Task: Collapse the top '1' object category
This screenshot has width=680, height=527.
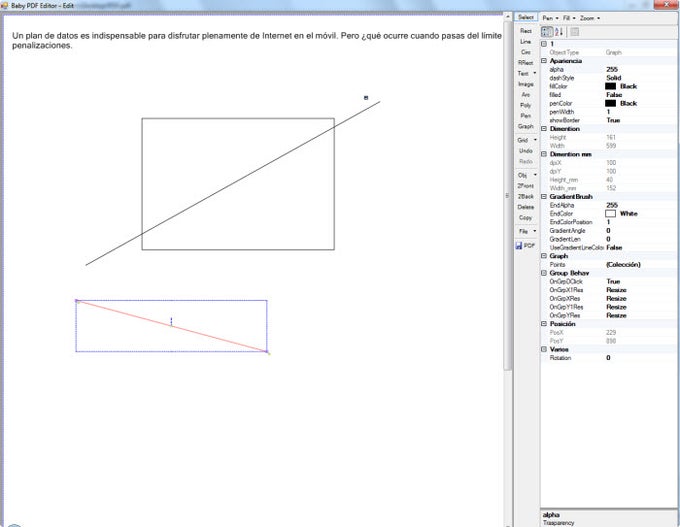Action: point(544,44)
